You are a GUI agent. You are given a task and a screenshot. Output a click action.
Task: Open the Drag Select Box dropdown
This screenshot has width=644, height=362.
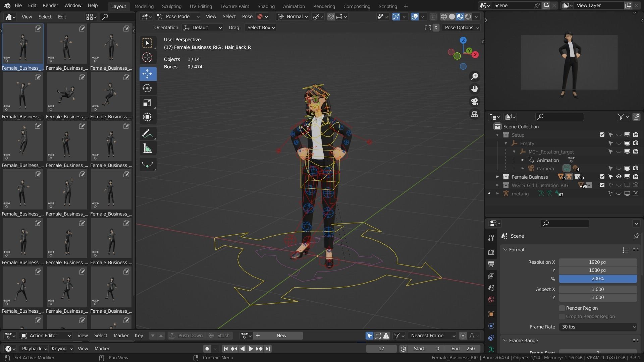point(261,27)
